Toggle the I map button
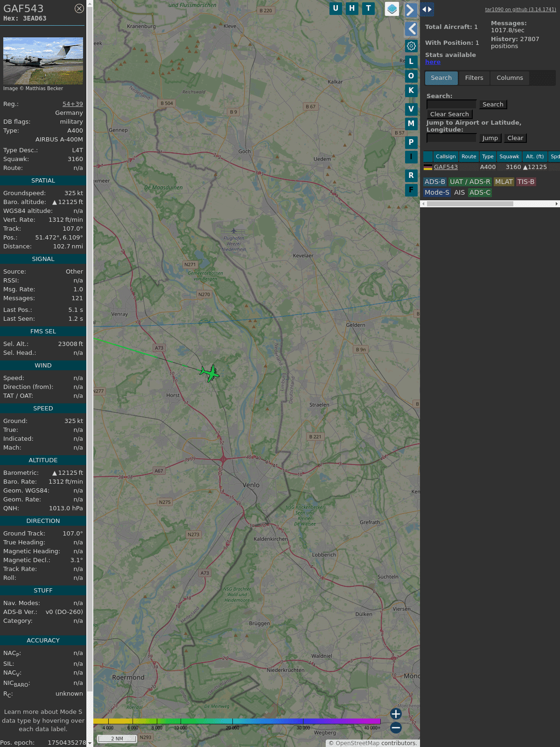The image size is (560, 747). (x=411, y=156)
